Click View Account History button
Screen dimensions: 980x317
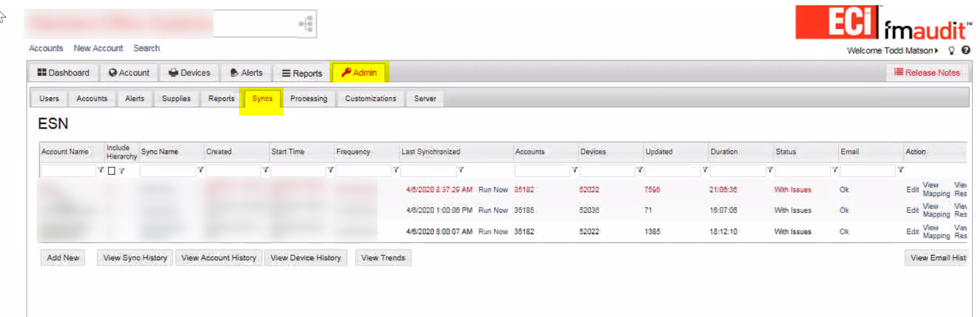[218, 258]
